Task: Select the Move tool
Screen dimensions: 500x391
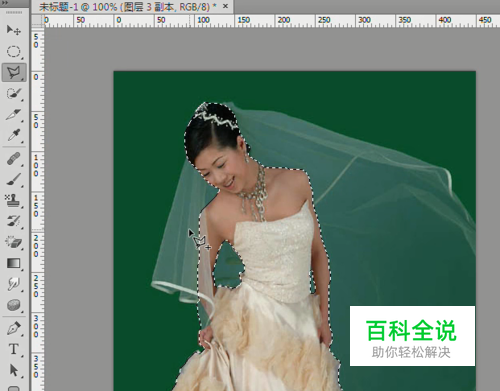Action: 14,30
